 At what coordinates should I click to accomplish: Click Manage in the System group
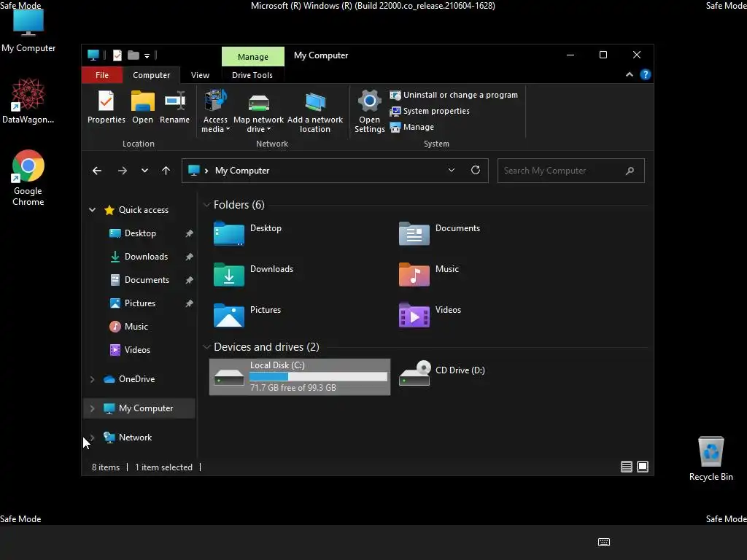[x=411, y=127]
